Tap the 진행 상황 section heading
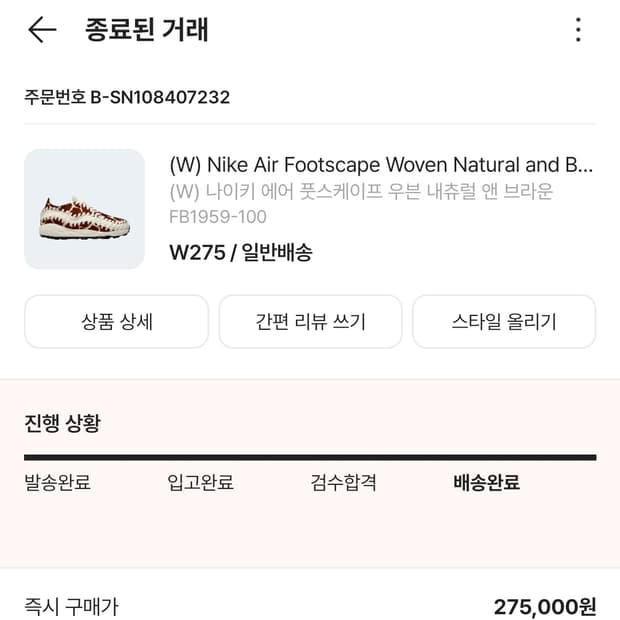This screenshot has width=620, height=620. (62, 422)
